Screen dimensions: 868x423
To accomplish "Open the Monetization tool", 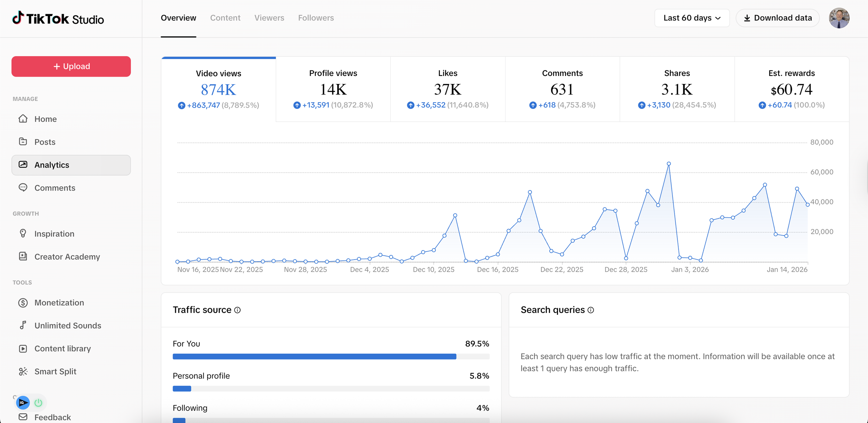I will [59, 302].
